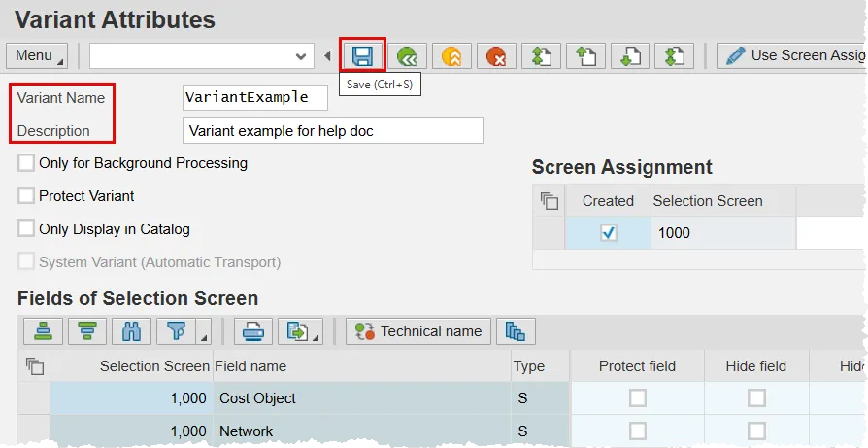Click the Type column header
868x448 pixels.
[540, 366]
